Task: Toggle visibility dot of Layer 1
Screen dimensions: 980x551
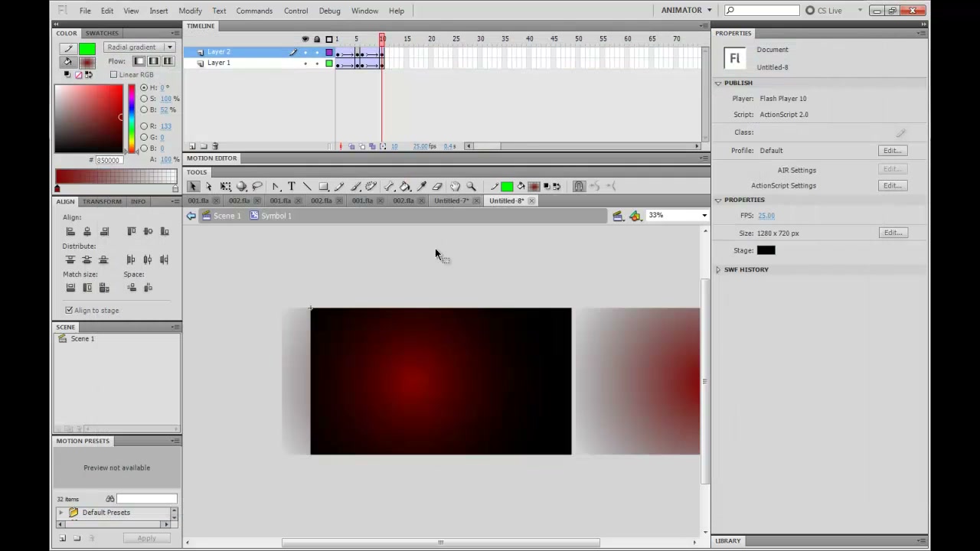Action: click(x=305, y=63)
